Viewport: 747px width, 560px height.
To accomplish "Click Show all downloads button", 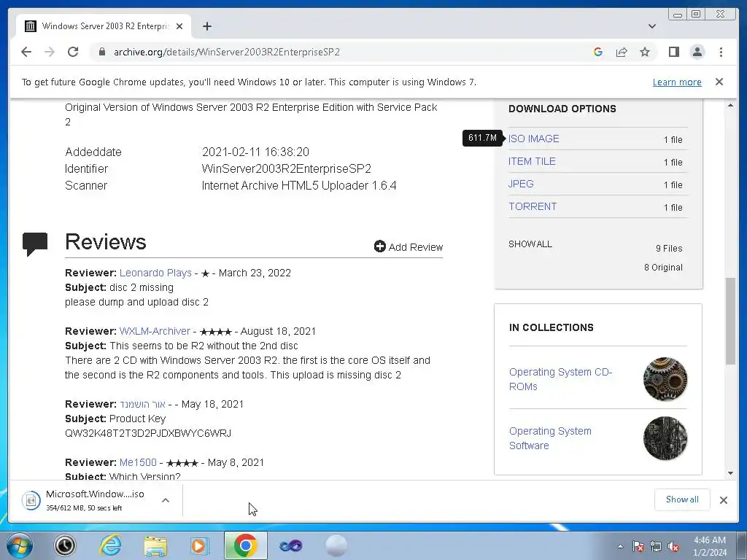I will click(x=682, y=499).
